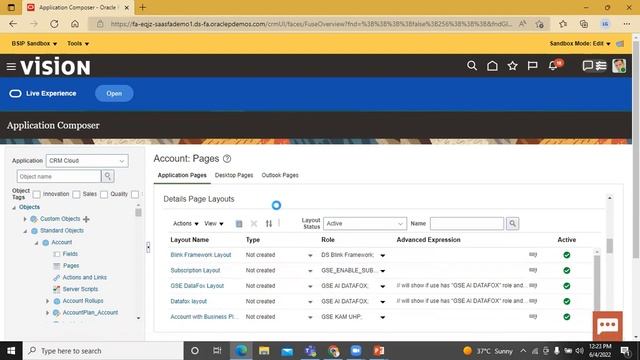This screenshot has width=640, height=360.
Task: Edit expression icon for Datafox layout row
Action: tap(533, 301)
